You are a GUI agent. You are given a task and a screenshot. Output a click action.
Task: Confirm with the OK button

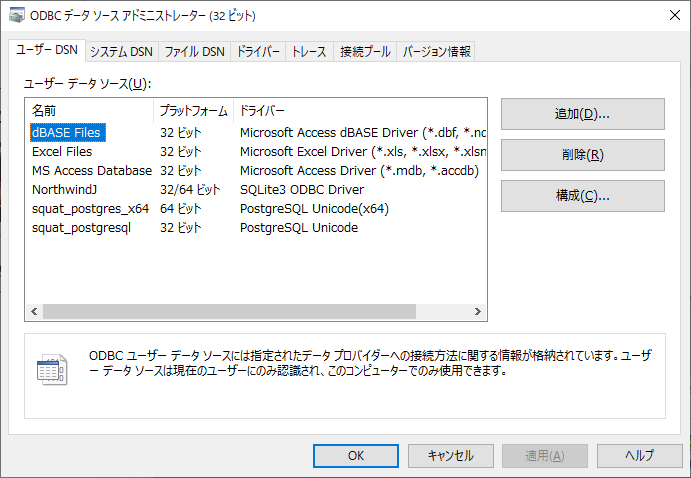pos(355,455)
